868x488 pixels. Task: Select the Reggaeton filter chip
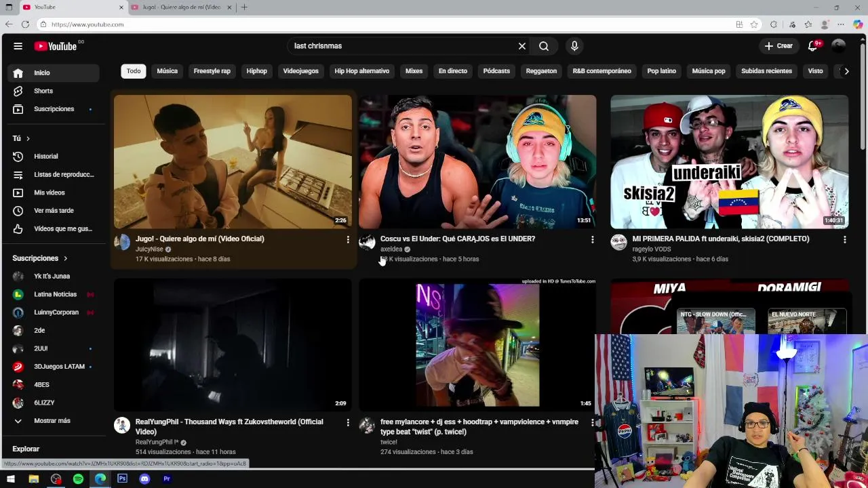pos(541,71)
